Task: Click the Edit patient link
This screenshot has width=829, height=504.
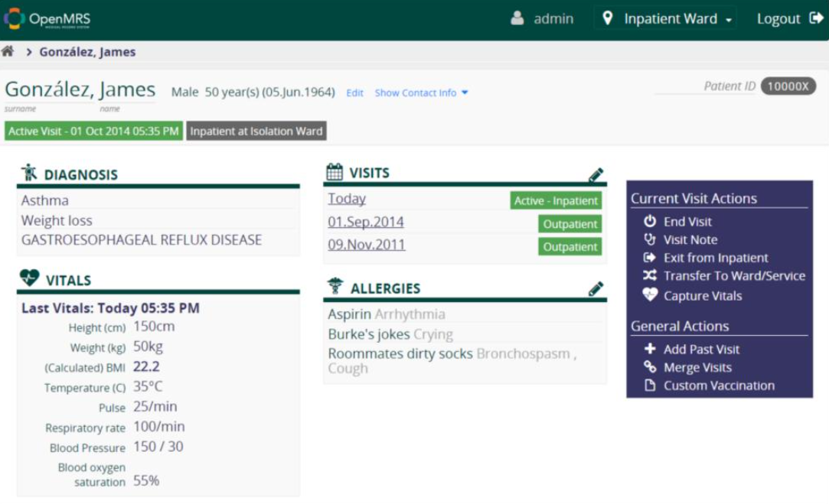Action: tap(354, 93)
